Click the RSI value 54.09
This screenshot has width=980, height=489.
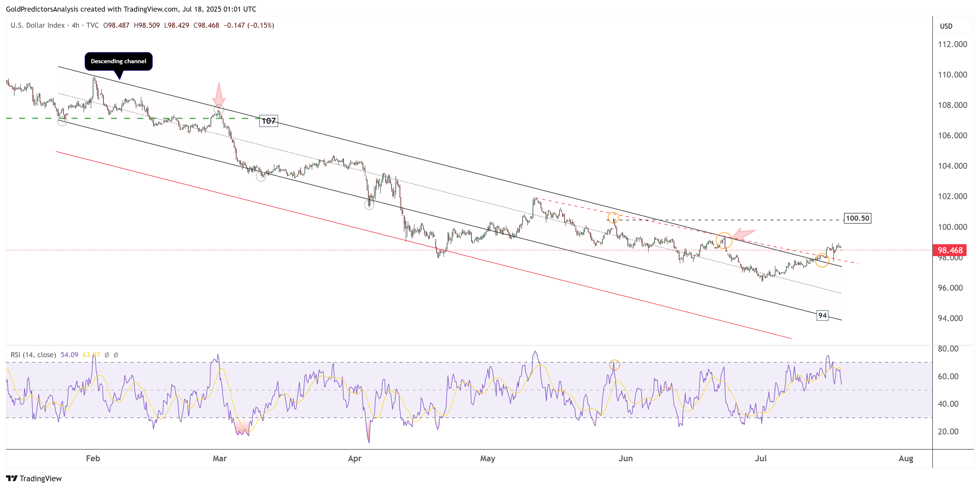point(69,355)
